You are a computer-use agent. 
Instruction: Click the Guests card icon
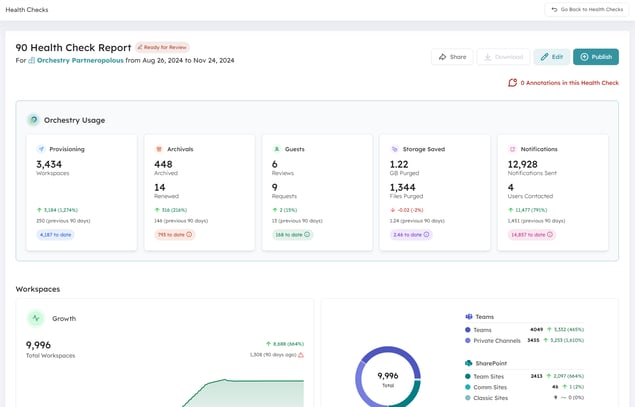pyautogui.click(x=277, y=149)
